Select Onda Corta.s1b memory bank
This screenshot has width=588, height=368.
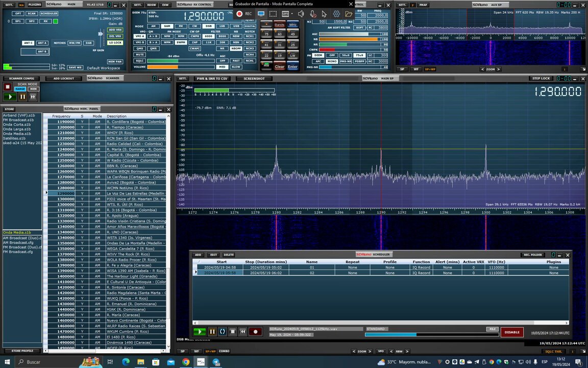tap(17, 125)
